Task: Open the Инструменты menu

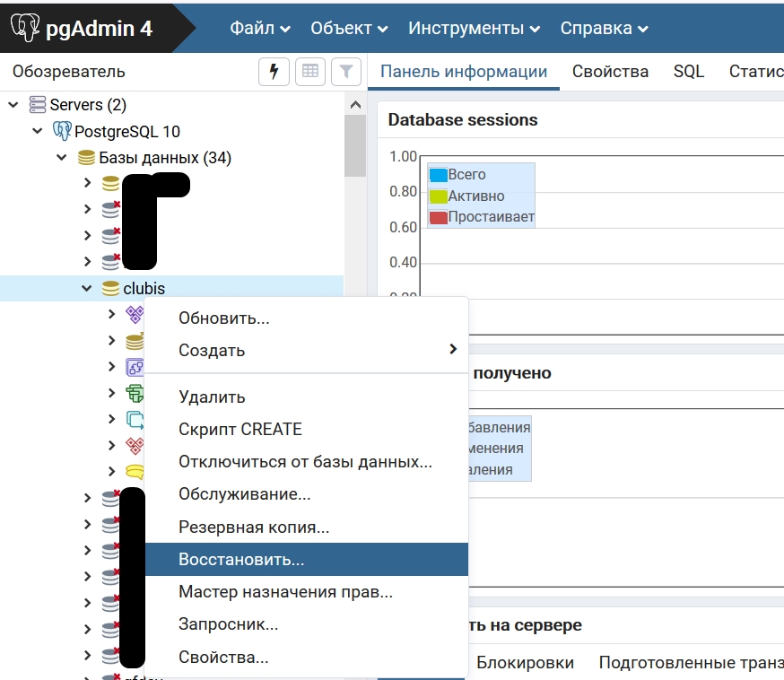Action: pyautogui.click(x=474, y=29)
